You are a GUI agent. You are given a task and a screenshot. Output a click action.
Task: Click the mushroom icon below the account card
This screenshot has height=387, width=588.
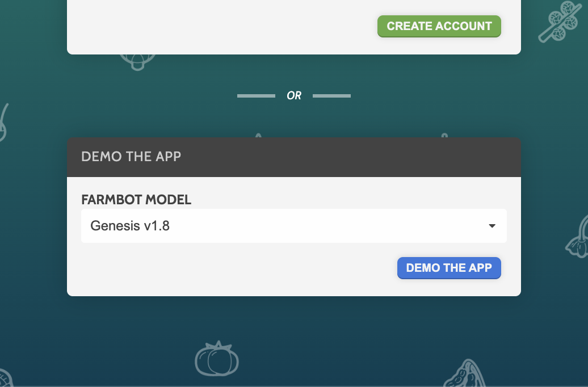click(136, 61)
